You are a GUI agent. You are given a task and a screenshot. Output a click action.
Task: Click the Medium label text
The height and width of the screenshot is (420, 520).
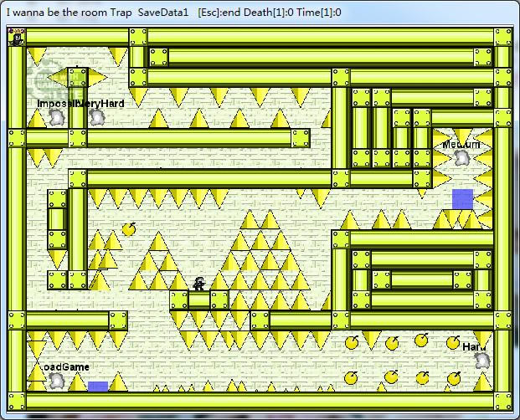(461, 145)
